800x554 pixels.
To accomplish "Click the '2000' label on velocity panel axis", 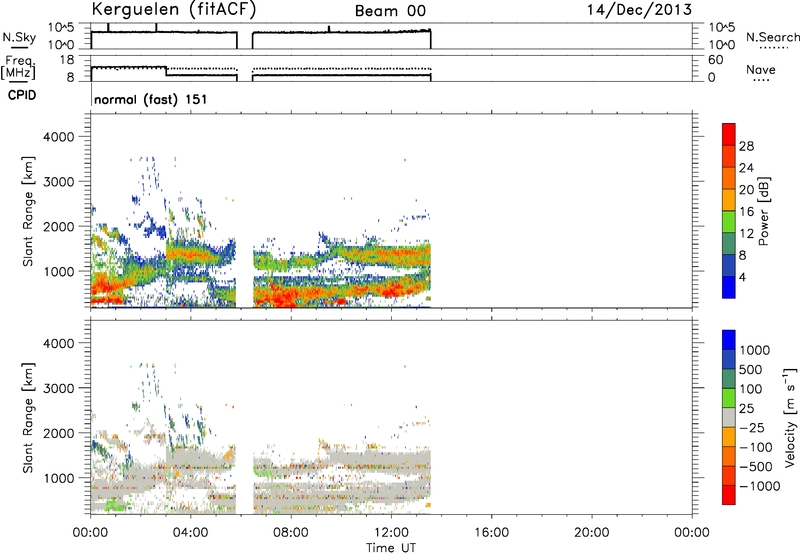I will tap(58, 433).
